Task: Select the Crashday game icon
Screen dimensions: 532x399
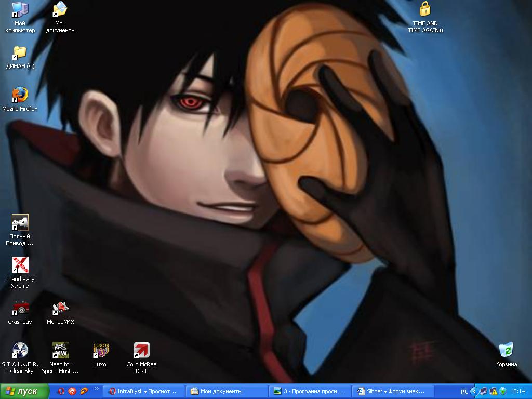Action: point(20,308)
